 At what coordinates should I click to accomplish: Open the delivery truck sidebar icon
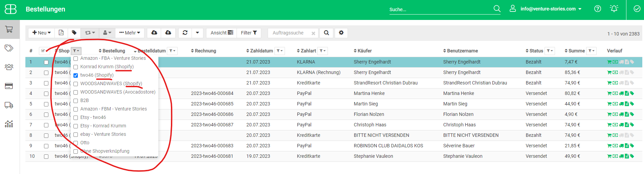(9, 105)
